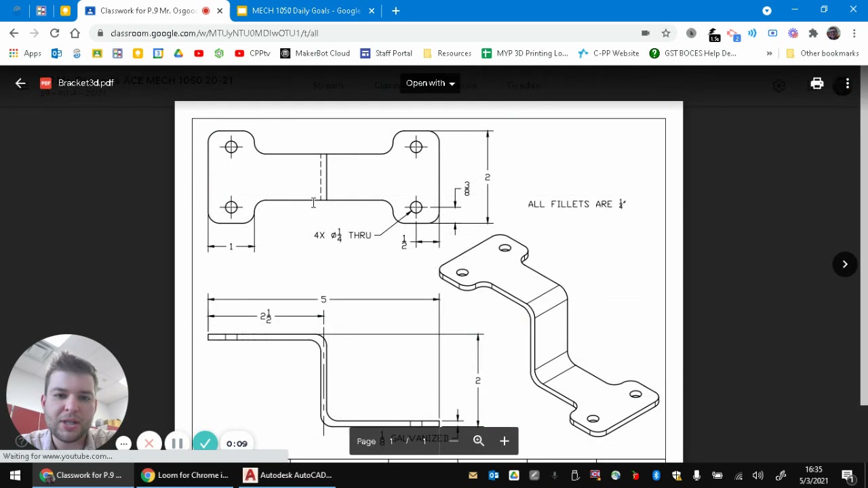This screenshot has width=868, height=488.
Task: Finish Loom recording with checkmark
Action: coord(205,443)
